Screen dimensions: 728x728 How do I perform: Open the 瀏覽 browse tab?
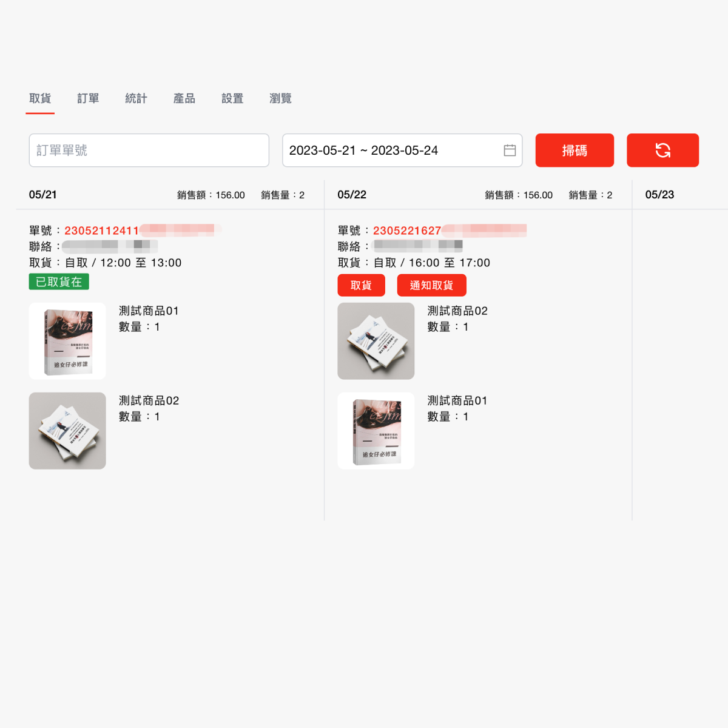click(x=280, y=98)
